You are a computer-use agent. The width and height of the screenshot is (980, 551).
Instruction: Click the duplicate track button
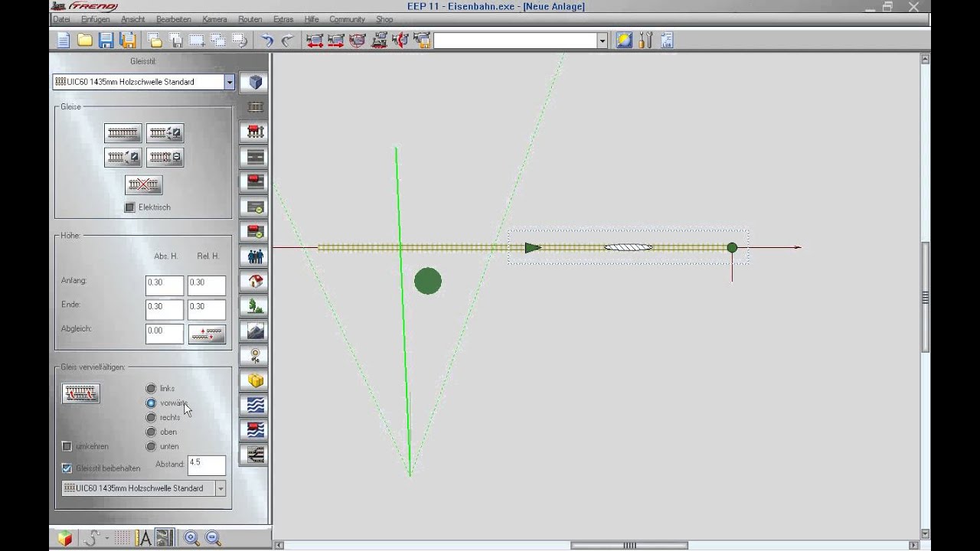[81, 393]
